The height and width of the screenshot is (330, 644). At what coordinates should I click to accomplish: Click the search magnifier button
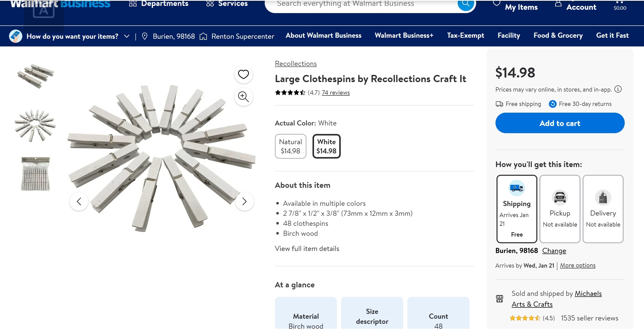point(465,4)
